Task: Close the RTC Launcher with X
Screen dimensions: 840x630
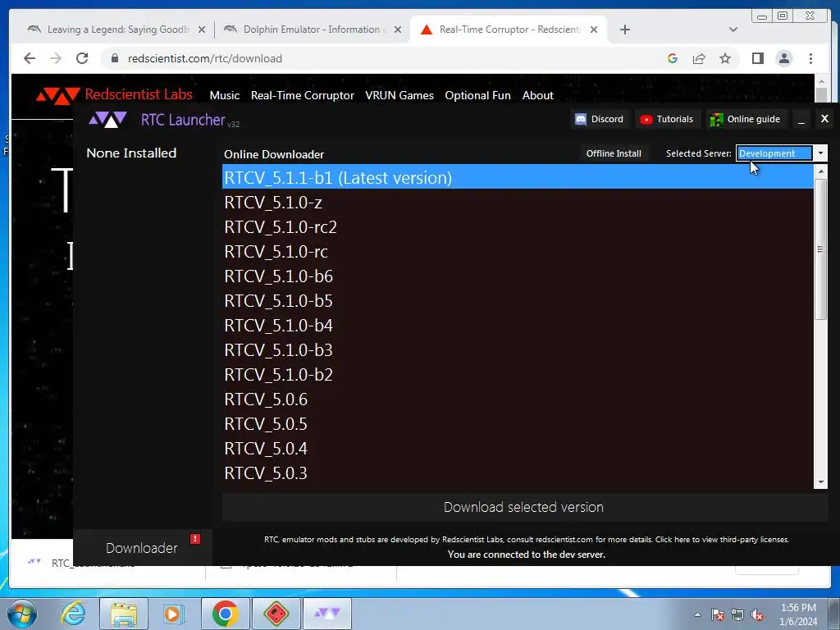Action: (824, 118)
